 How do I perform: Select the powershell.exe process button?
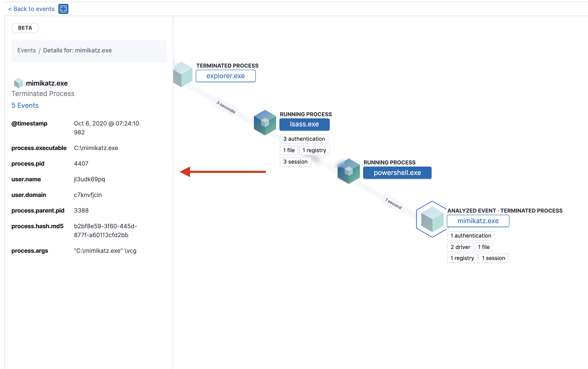(397, 172)
